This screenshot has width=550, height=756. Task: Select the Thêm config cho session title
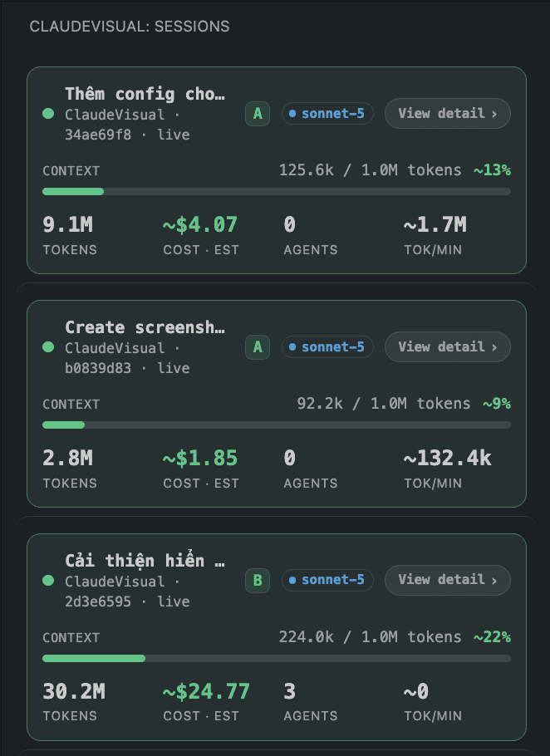click(145, 94)
